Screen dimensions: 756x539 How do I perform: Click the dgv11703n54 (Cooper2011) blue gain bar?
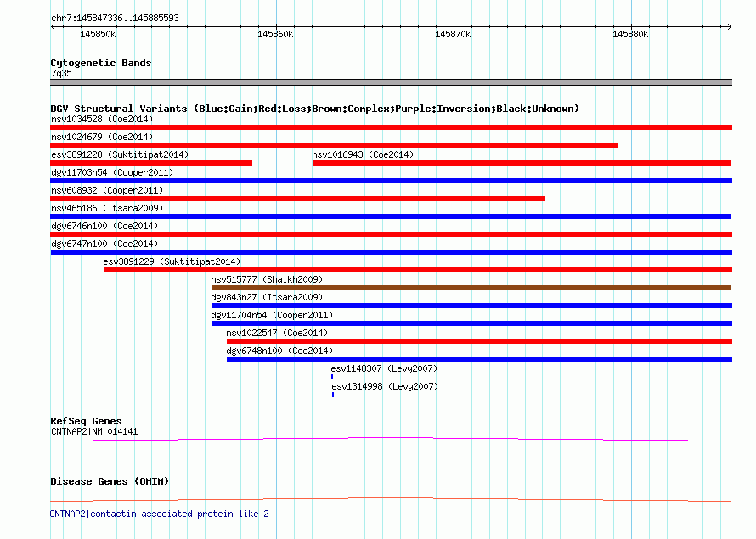click(391, 181)
